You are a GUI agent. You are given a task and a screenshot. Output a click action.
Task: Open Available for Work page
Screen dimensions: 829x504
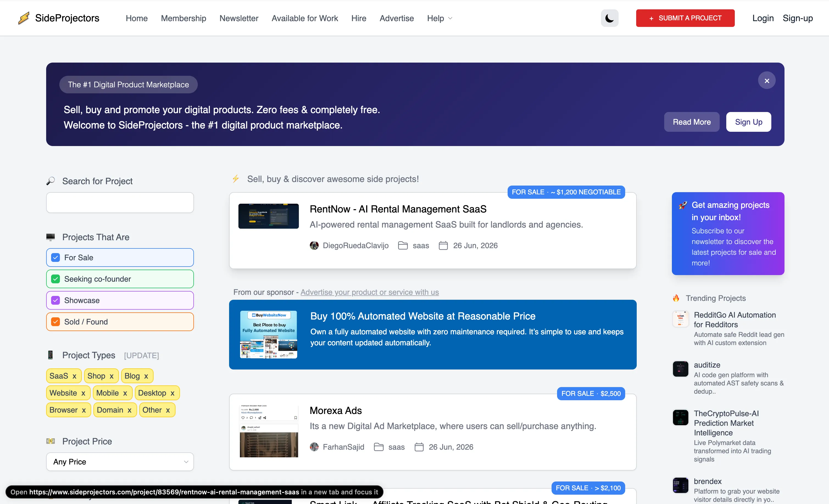pyautogui.click(x=305, y=18)
